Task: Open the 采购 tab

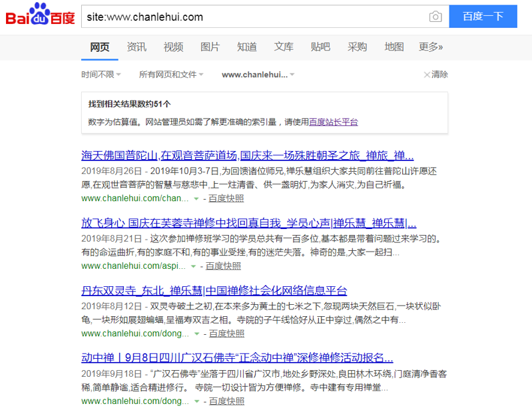Action: [x=358, y=47]
